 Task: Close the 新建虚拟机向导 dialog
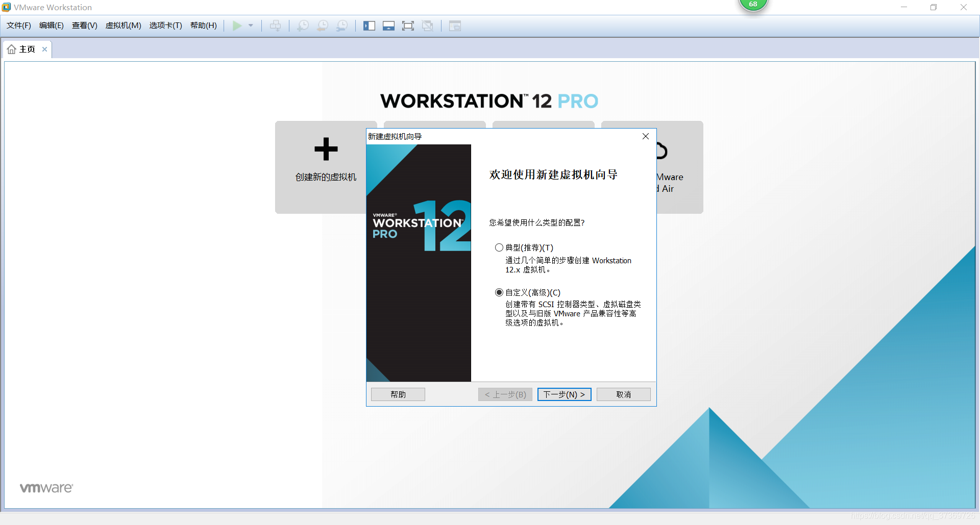pyautogui.click(x=646, y=136)
